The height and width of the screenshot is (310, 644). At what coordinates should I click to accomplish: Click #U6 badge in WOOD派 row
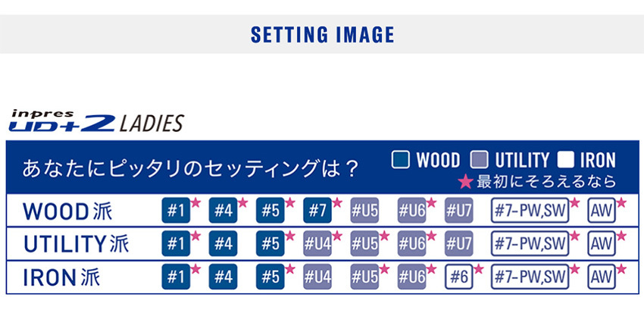pyautogui.click(x=411, y=211)
